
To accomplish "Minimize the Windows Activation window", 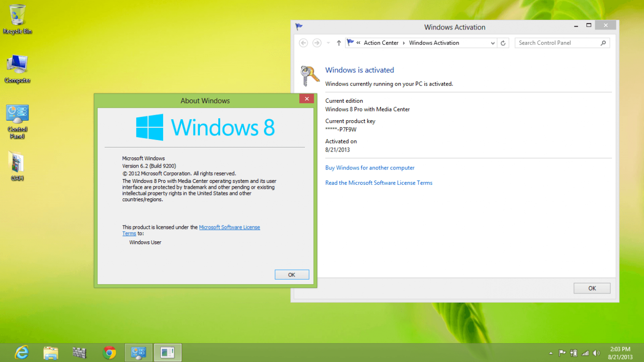I will (x=575, y=25).
